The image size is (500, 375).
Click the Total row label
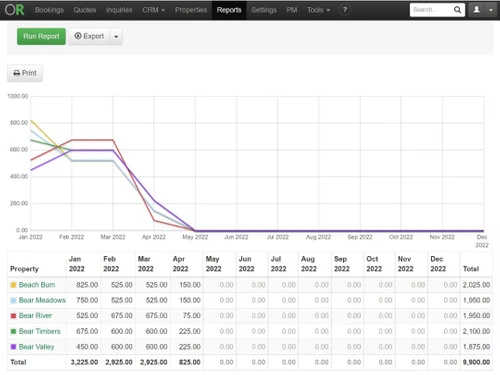[18, 362]
